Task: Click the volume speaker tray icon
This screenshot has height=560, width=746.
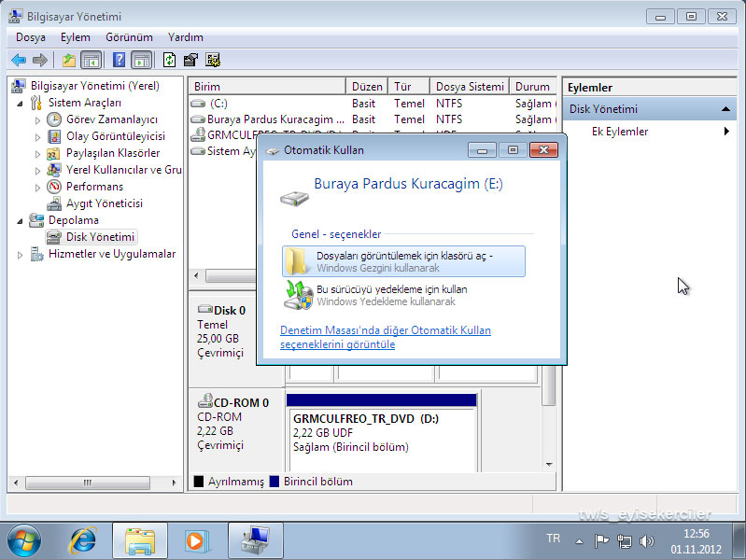Action: 647,541
